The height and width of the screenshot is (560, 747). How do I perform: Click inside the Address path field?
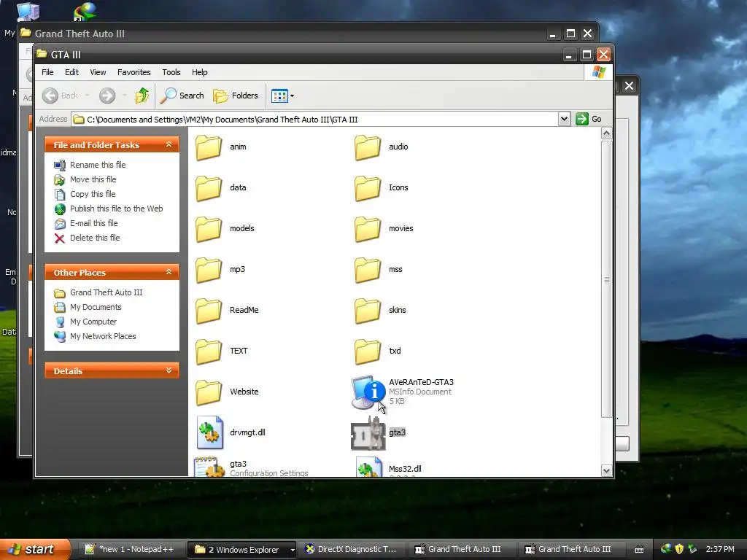point(314,120)
